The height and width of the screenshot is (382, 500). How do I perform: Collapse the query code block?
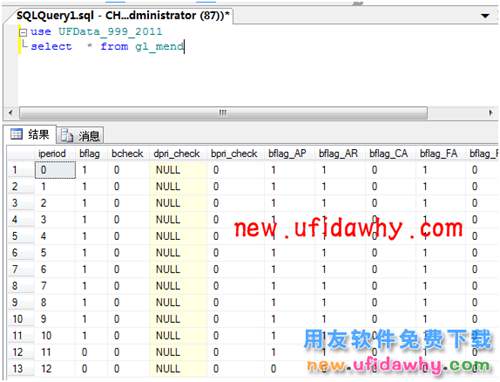coord(23,33)
